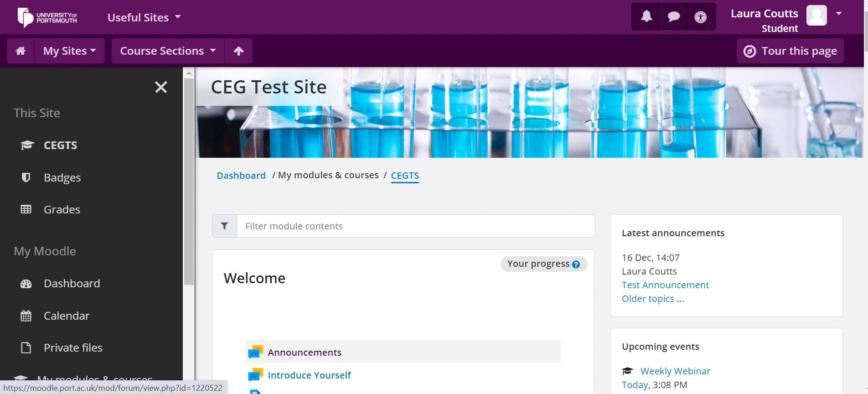
Task: Click the Your progress badge
Action: pyautogui.click(x=543, y=264)
